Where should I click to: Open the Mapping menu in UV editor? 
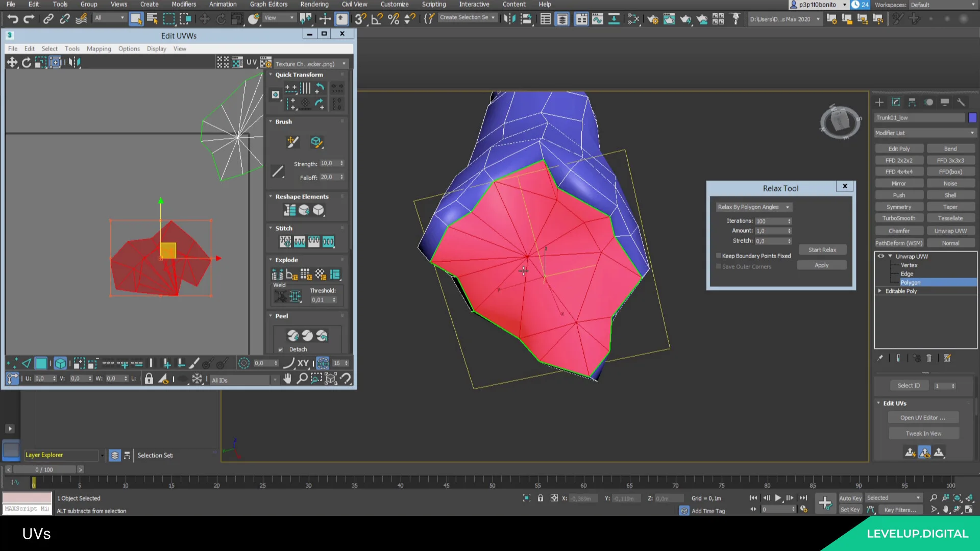tap(99, 48)
